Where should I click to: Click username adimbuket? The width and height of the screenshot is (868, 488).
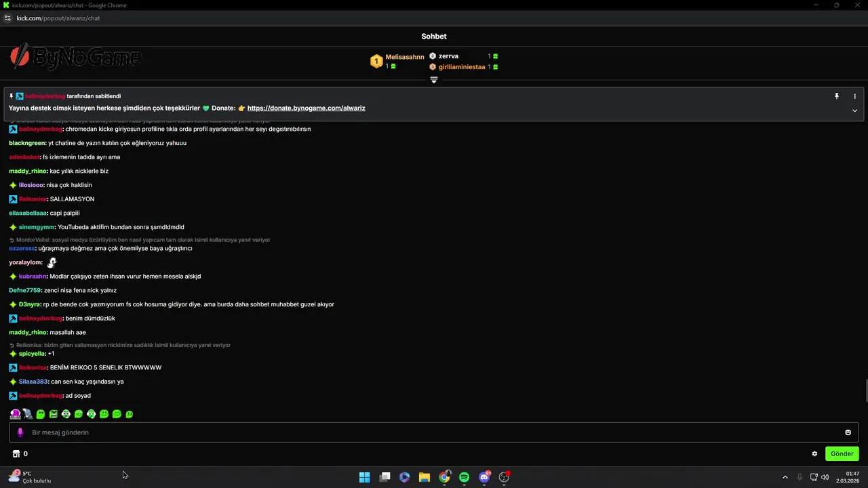24,157
